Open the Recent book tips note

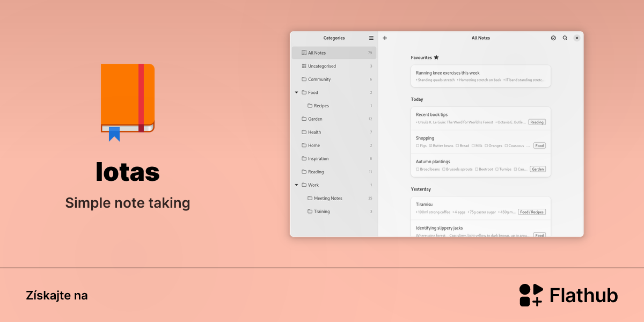tap(481, 118)
